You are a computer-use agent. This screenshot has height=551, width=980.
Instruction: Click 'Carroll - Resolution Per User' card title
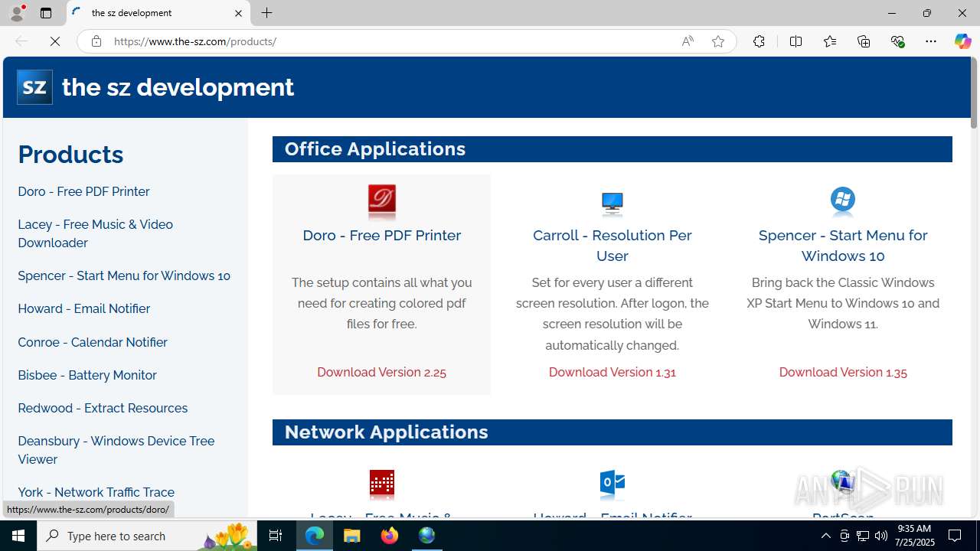[x=612, y=245]
